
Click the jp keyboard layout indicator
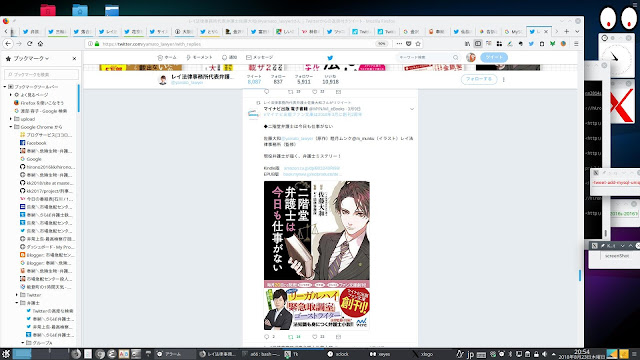pos(470,354)
